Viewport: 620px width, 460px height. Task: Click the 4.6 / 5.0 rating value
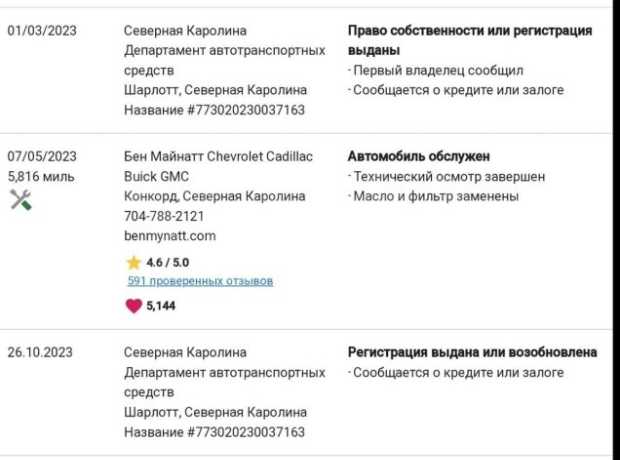(x=168, y=263)
